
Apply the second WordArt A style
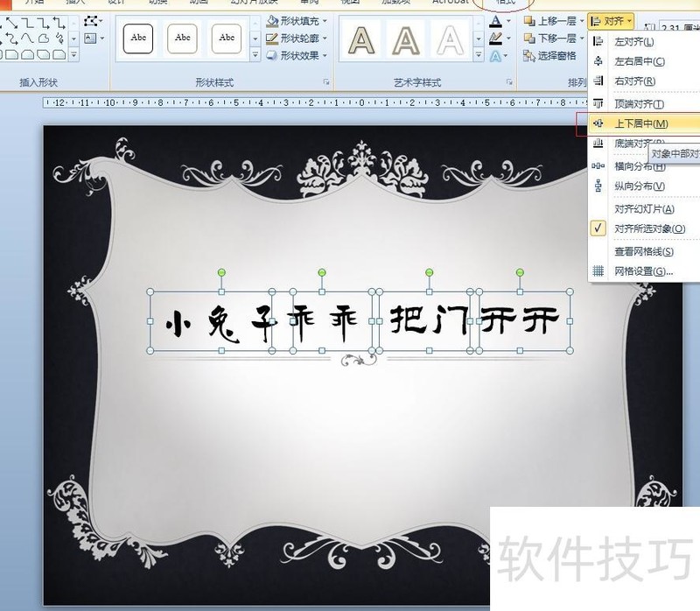point(405,40)
